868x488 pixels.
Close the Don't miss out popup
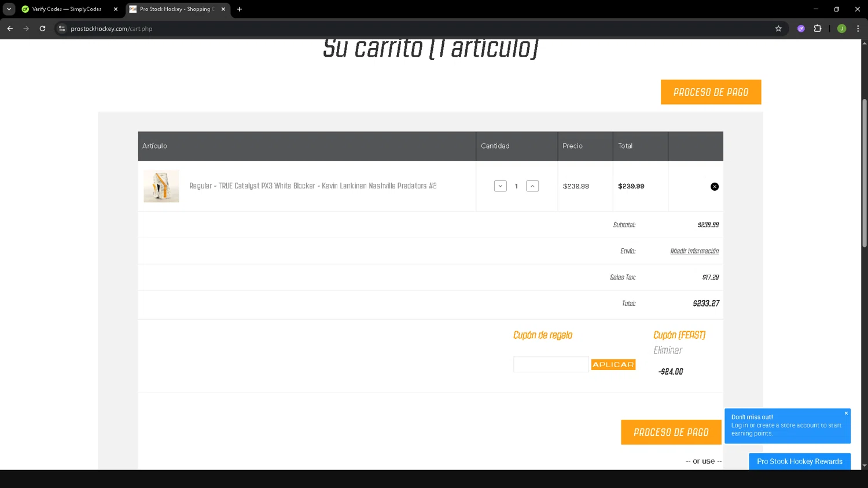click(x=846, y=413)
